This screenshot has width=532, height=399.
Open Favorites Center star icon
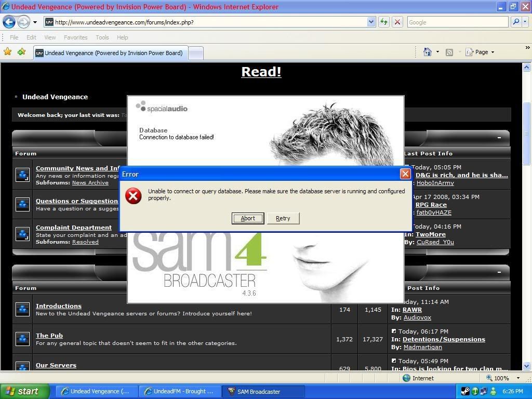click(x=7, y=52)
